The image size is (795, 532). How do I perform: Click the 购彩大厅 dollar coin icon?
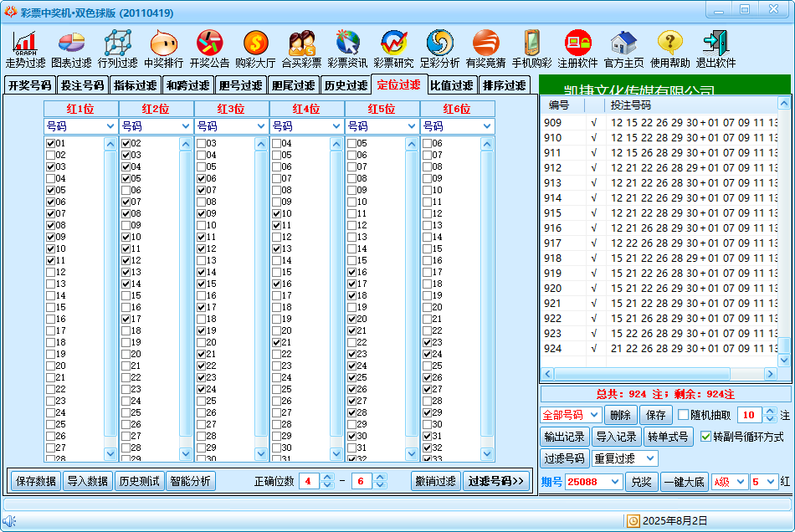(255, 43)
